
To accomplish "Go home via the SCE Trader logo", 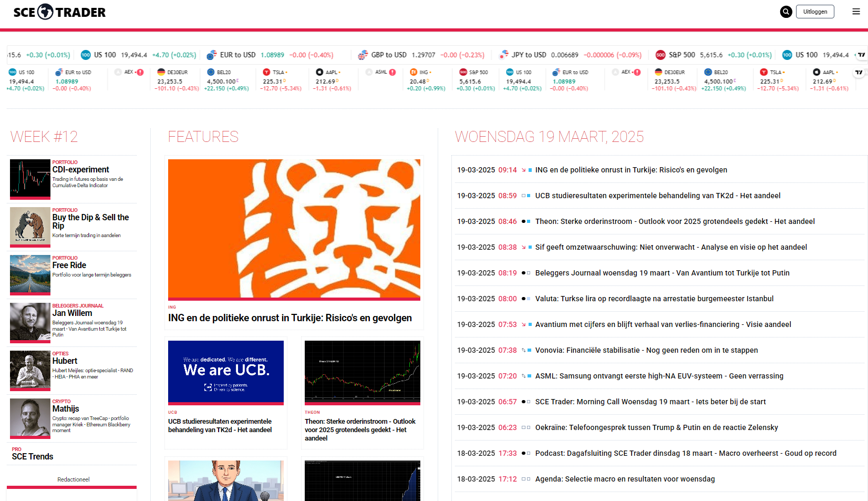I will coord(59,12).
